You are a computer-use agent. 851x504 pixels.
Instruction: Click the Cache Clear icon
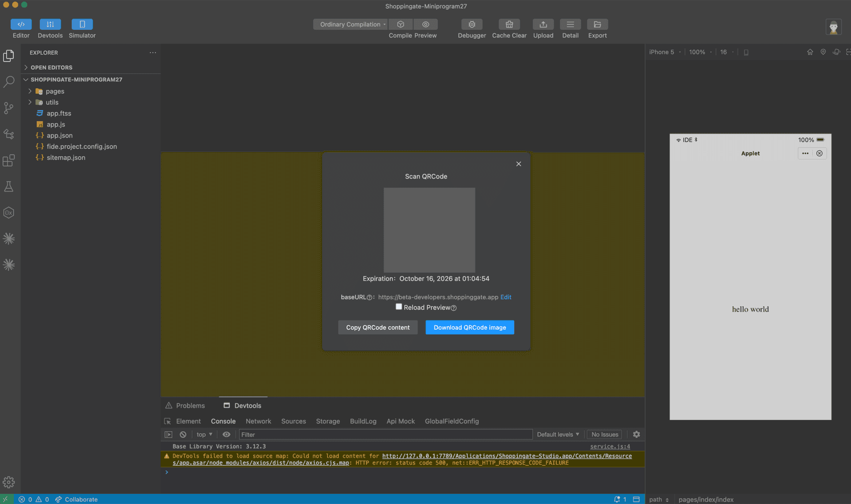(x=509, y=24)
